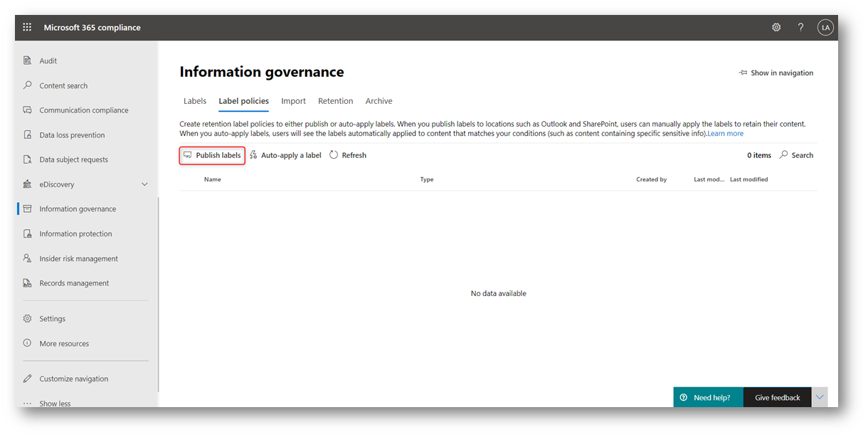
Task: Open the Archive tab
Action: point(379,101)
